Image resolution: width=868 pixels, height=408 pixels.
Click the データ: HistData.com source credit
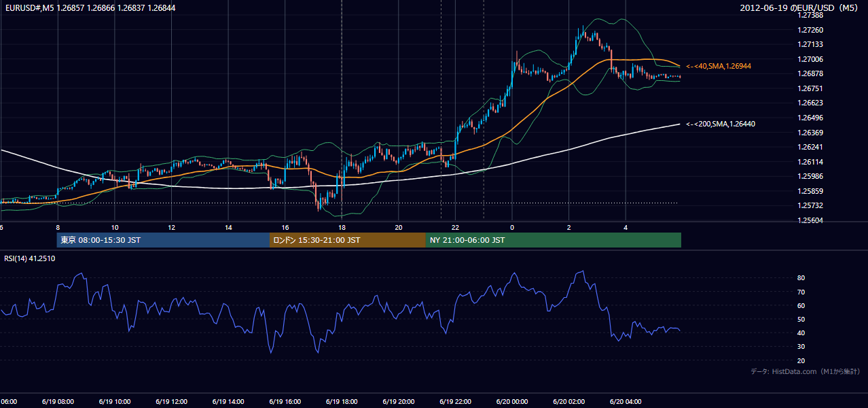806,371
